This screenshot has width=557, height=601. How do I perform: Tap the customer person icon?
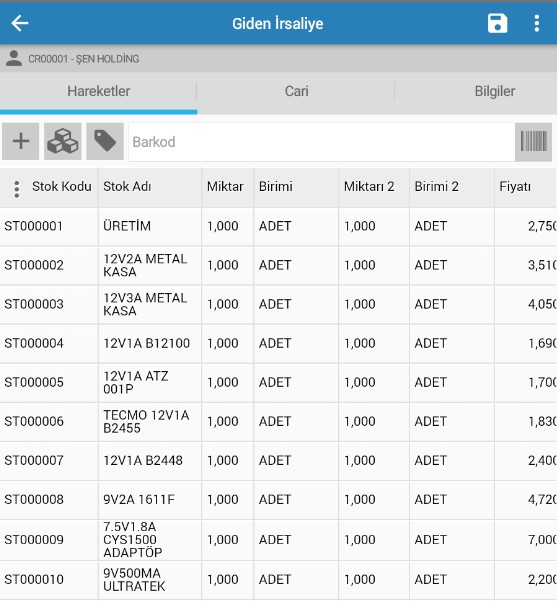pyautogui.click(x=14, y=58)
